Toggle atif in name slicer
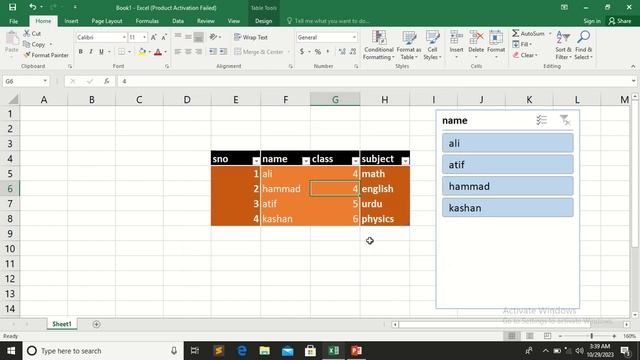The width and height of the screenshot is (640, 360). pyautogui.click(x=507, y=165)
